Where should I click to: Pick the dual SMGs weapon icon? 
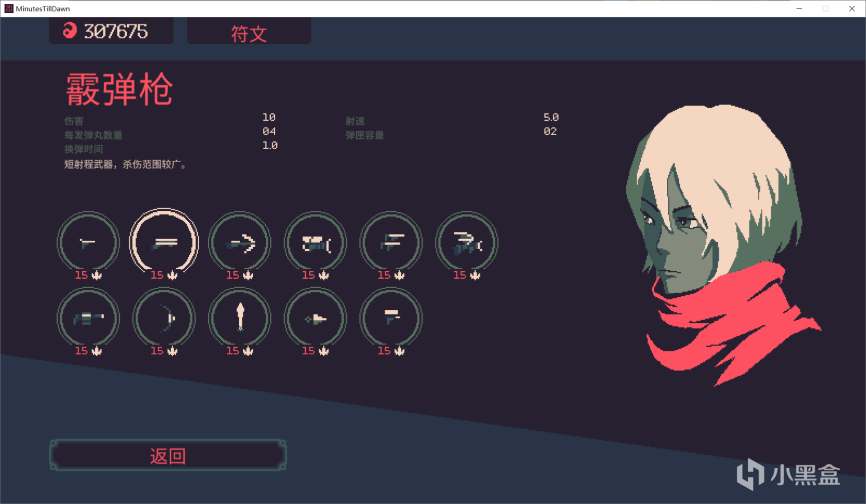point(391,243)
